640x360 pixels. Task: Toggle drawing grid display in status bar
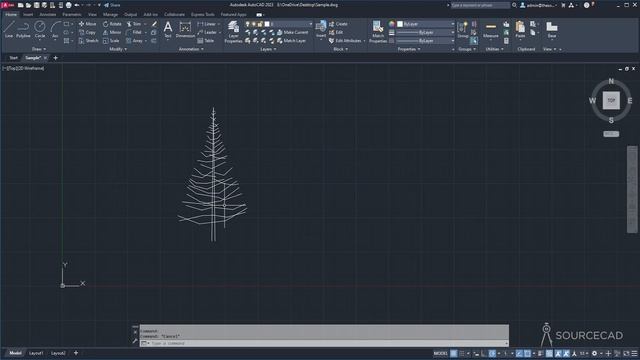tap(453, 353)
